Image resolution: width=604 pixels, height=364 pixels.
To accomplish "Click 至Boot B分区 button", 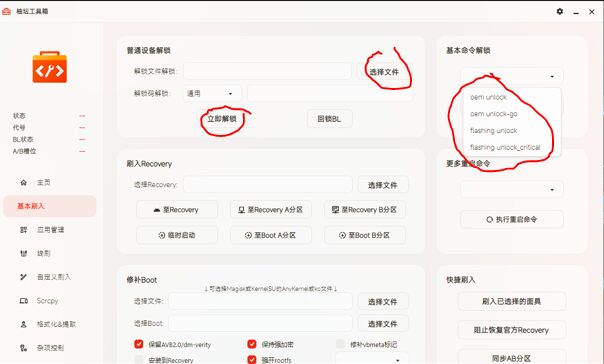I will [364, 235].
